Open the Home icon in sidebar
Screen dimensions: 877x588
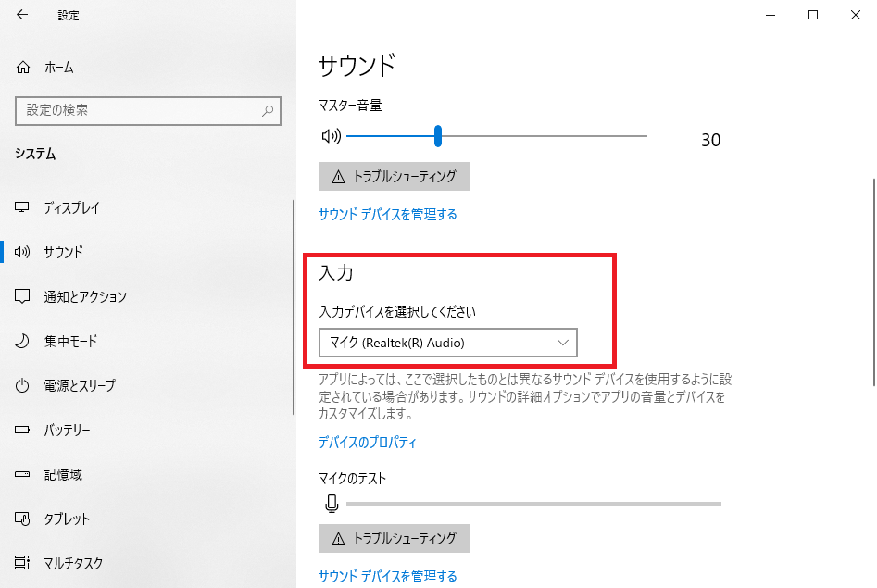pos(23,68)
